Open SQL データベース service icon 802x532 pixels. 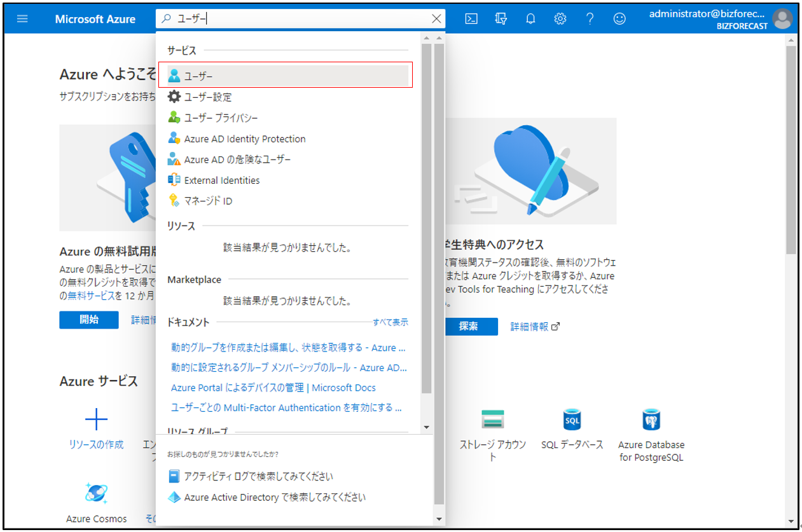point(572,420)
